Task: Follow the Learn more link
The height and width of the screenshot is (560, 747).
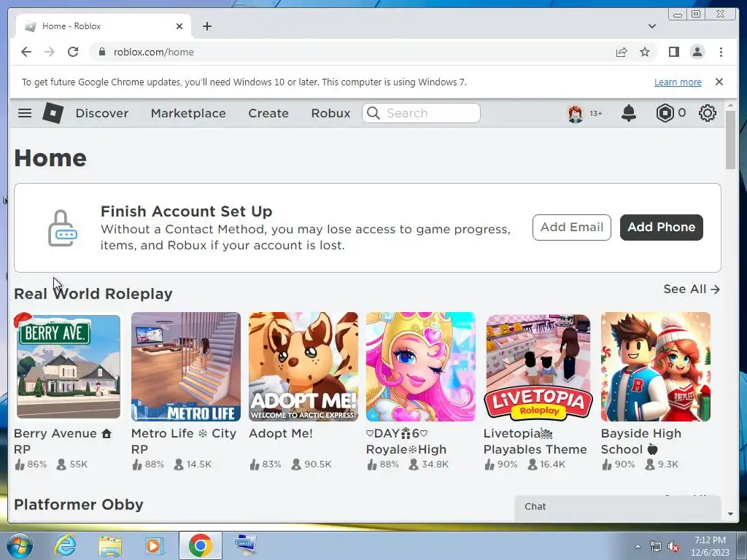Action: pos(678,82)
